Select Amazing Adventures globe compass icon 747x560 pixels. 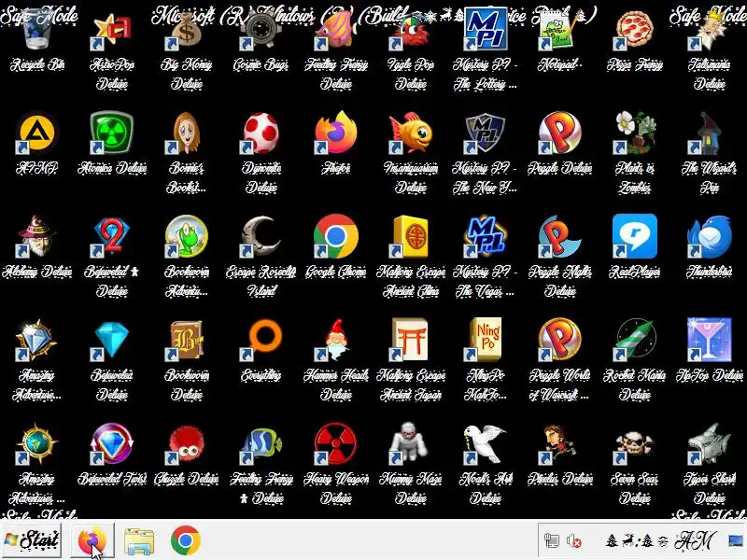(37, 443)
